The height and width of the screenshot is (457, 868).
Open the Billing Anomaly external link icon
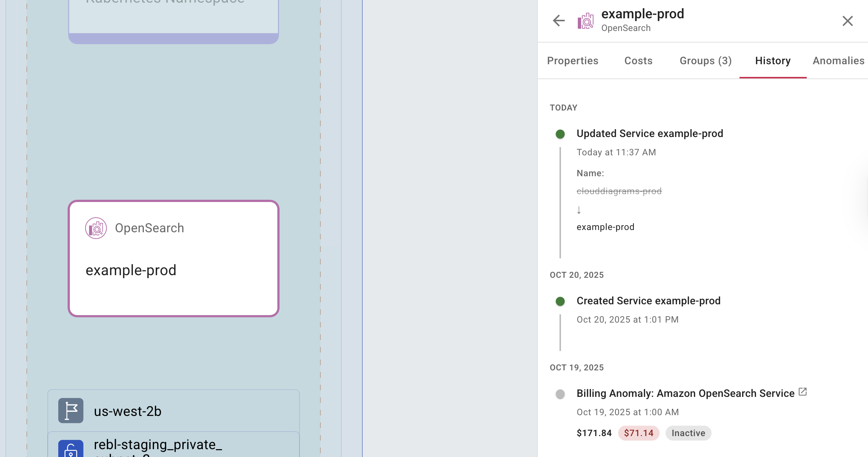803,392
